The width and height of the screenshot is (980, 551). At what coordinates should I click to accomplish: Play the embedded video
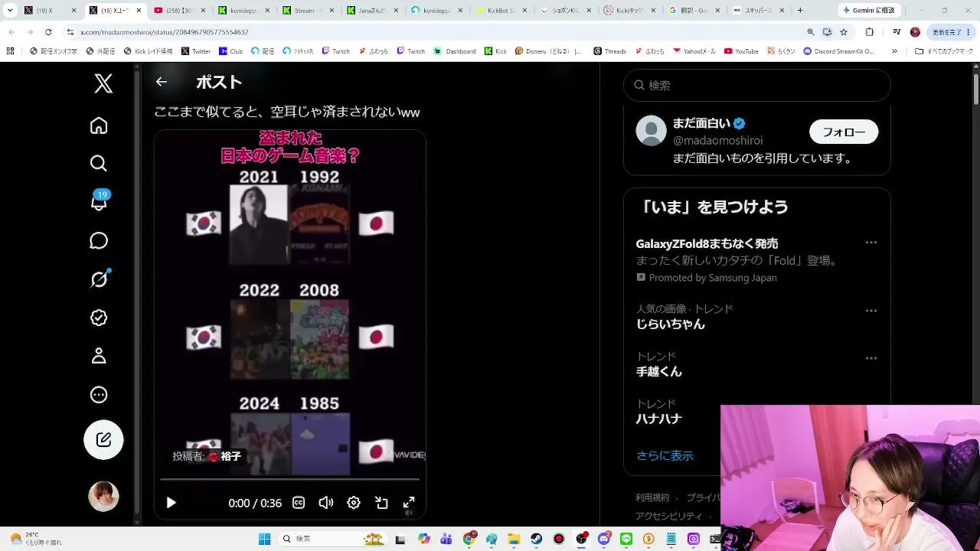coord(171,503)
